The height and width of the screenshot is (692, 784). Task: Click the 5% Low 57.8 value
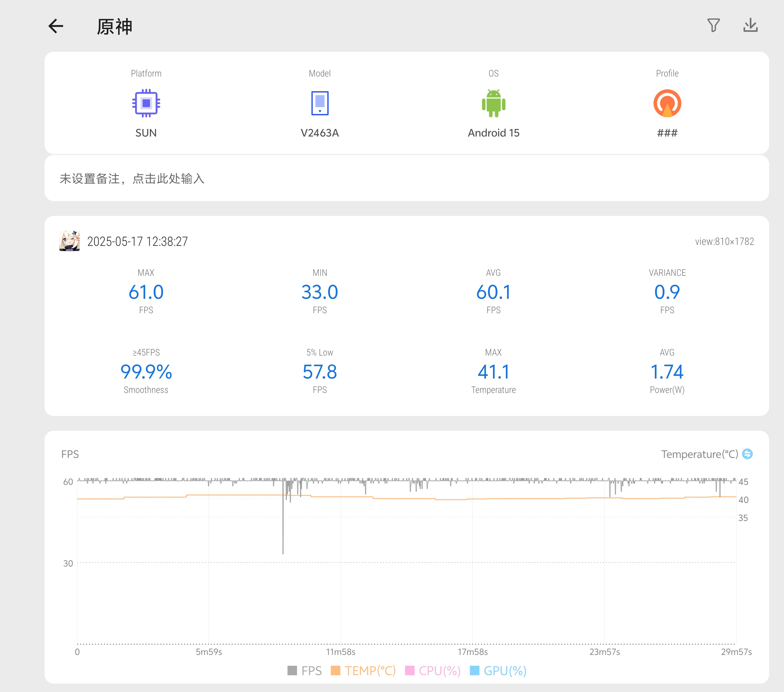click(320, 372)
